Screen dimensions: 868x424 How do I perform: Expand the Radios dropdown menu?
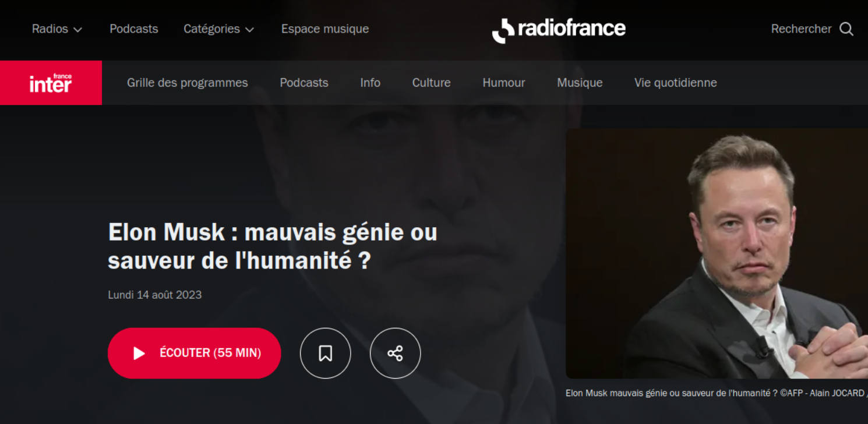(58, 29)
